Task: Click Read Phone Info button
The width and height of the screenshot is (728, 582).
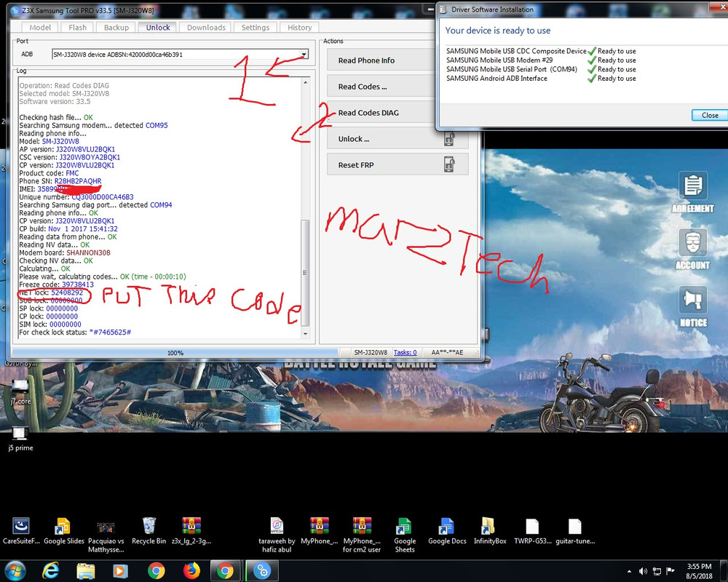Action: [381, 60]
